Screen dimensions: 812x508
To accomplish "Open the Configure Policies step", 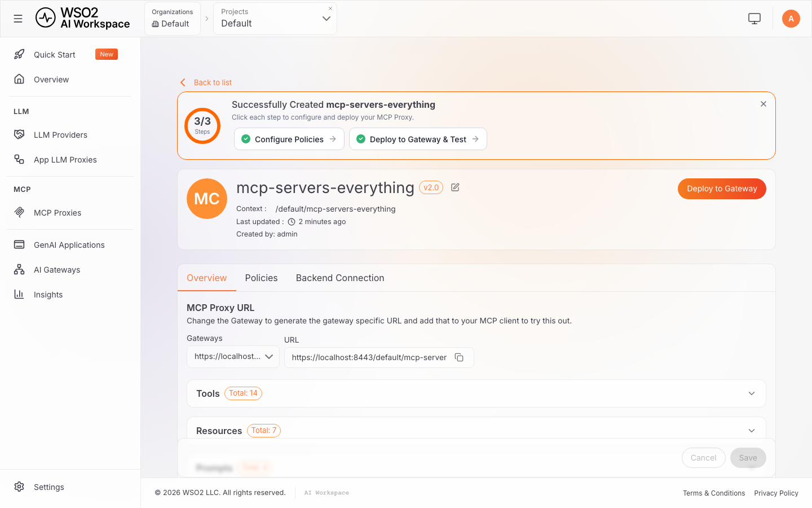I will pos(289,139).
